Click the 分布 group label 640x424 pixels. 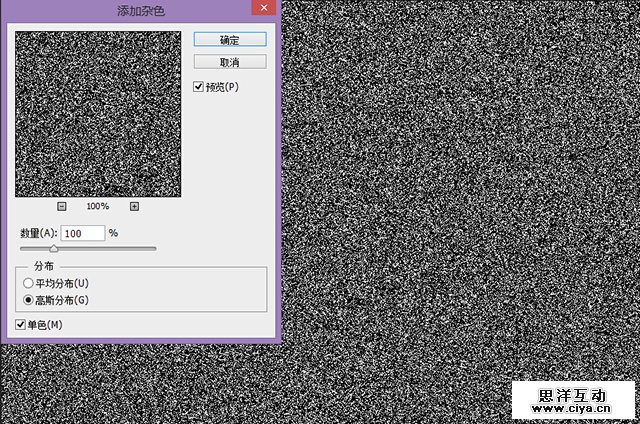click(x=44, y=266)
